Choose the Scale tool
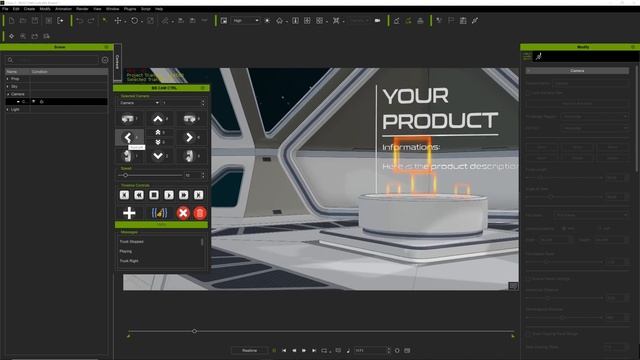Screen dimensions: 640x360 coord(150,20)
